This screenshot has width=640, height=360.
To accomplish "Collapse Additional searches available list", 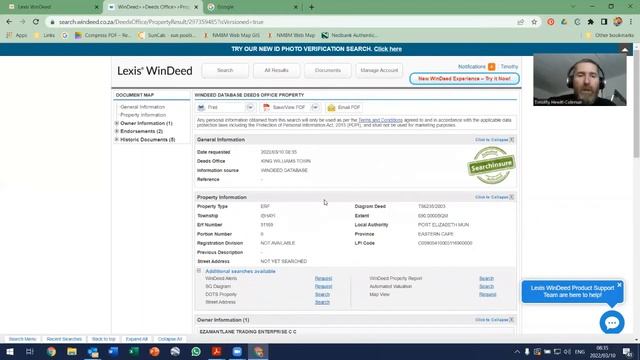I will pos(199,271).
